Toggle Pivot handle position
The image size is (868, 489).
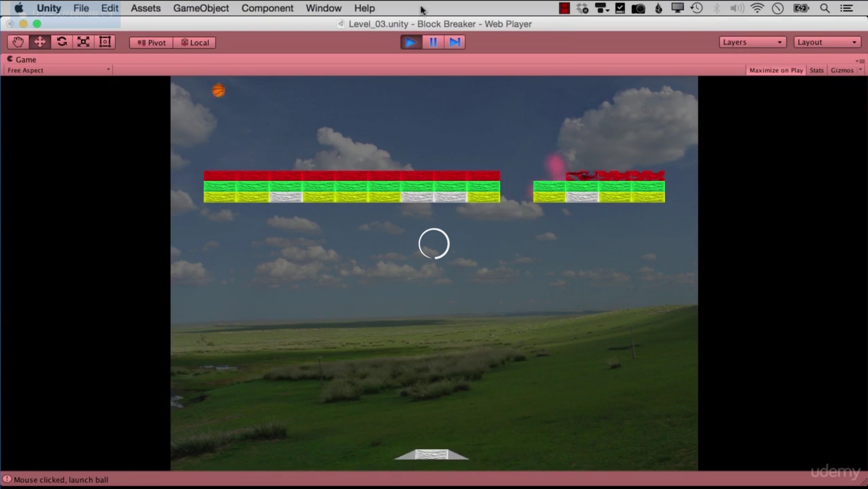coord(151,42)
